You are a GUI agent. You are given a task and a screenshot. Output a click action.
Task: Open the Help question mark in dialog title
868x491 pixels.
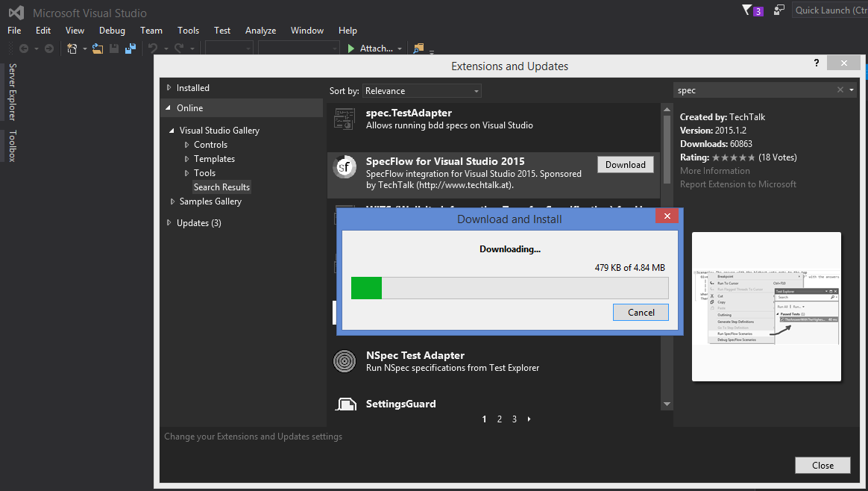click(x=816, y=63)
